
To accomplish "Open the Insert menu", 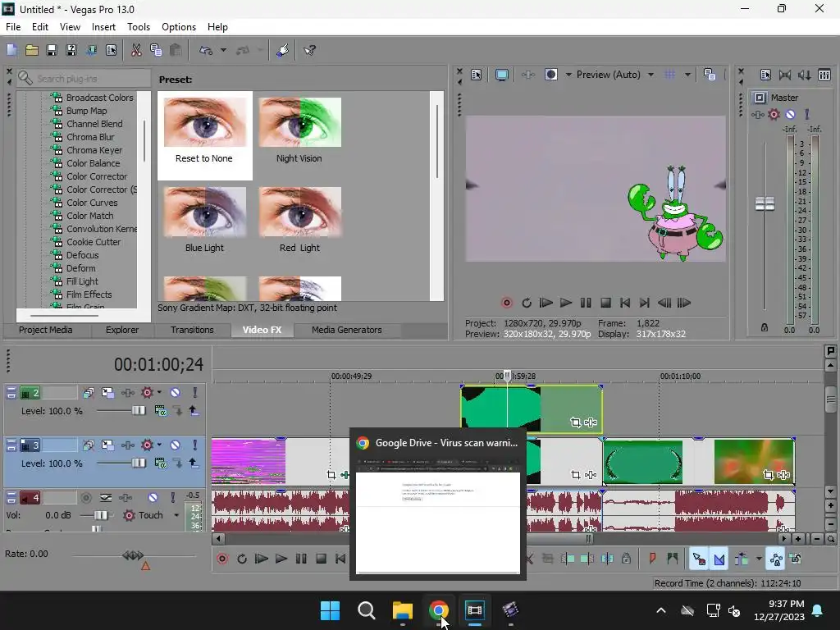I will [103, 27].
